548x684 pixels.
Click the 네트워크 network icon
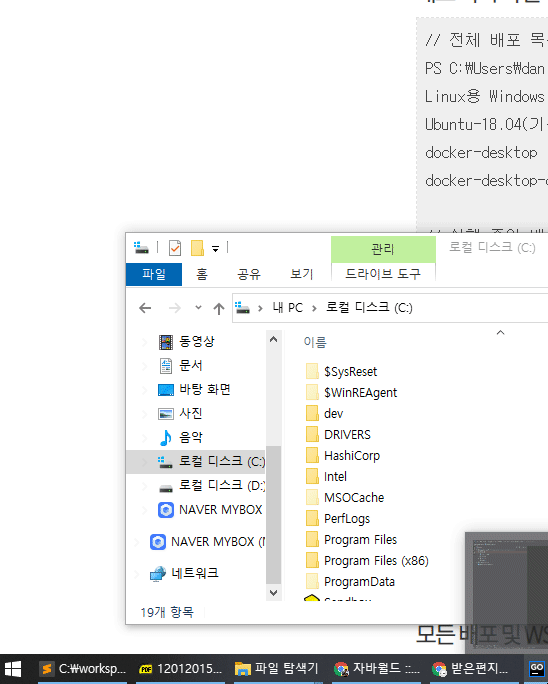pyautogui.click(x=158, y=574)
